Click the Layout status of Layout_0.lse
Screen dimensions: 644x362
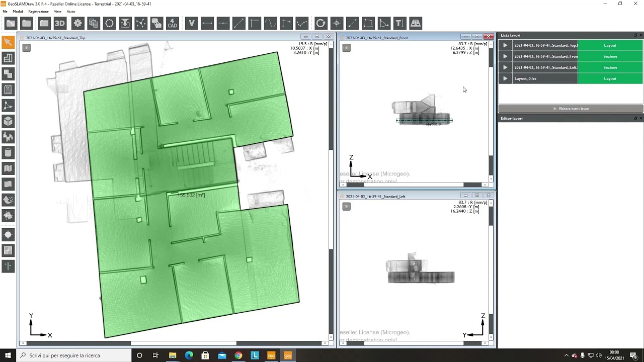[x=610, y=78]
